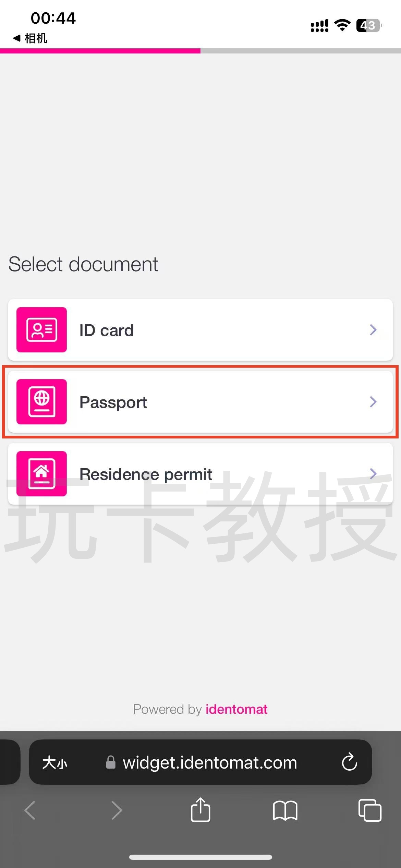This screenshot has height=868, width=401.
Task: Select the ID card label
Action: click(107, 330)
